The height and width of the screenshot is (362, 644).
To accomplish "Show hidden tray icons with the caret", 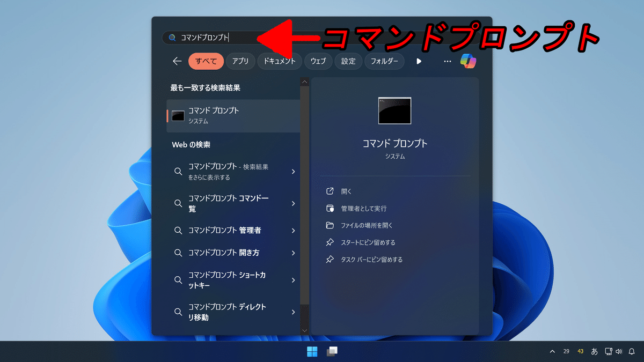I will click(x=552, y=351).
